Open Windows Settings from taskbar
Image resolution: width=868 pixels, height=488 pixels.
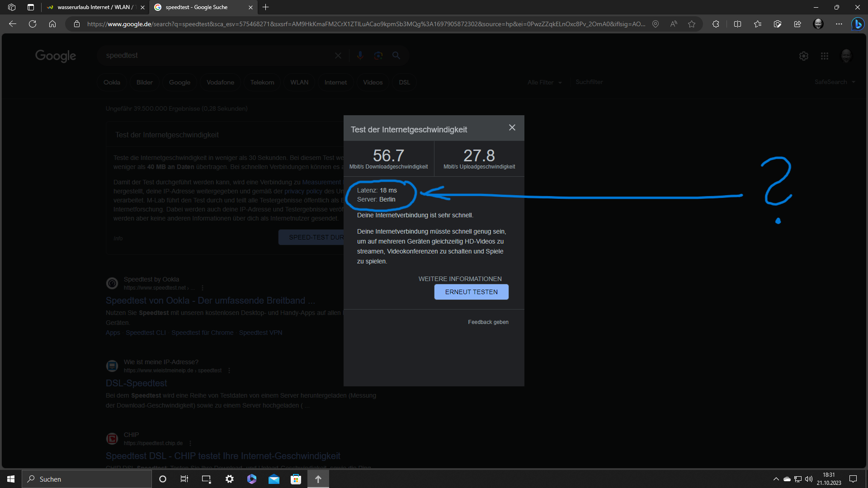pyautogui.click(x=230, y=479)
